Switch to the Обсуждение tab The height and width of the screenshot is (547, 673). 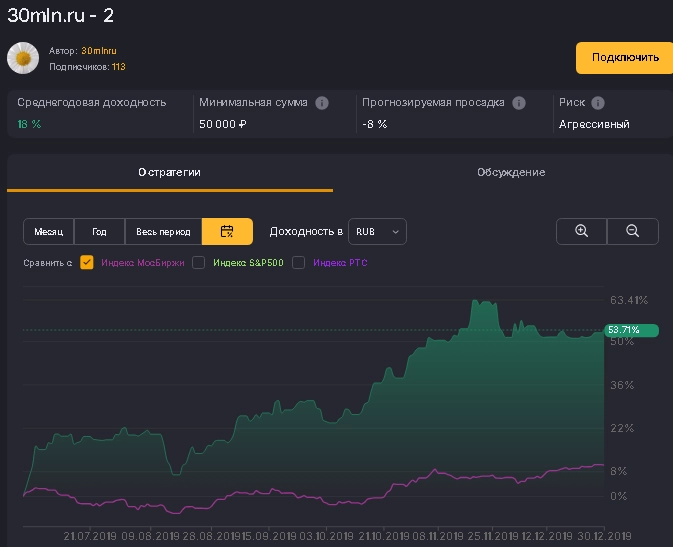[x=510, y=172]
